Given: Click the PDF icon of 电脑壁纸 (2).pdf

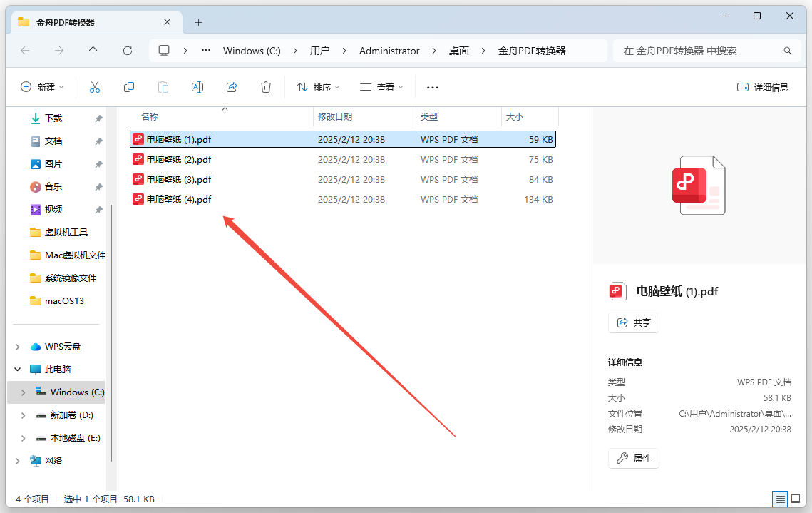Looking at the screenshot, I should [x=138, y=159].
